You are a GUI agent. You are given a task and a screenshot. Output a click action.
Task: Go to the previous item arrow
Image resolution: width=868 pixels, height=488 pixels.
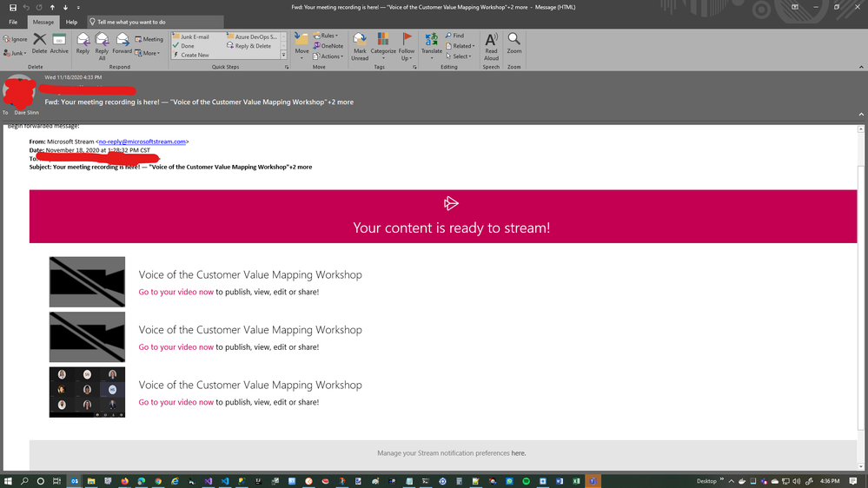[53, 7]
